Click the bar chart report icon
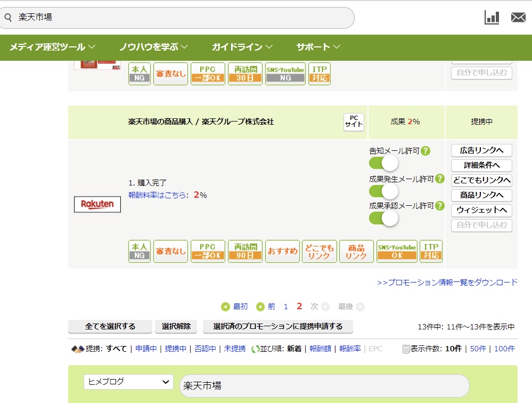Screen dimensions: 532x403 [x=492, y=18]
